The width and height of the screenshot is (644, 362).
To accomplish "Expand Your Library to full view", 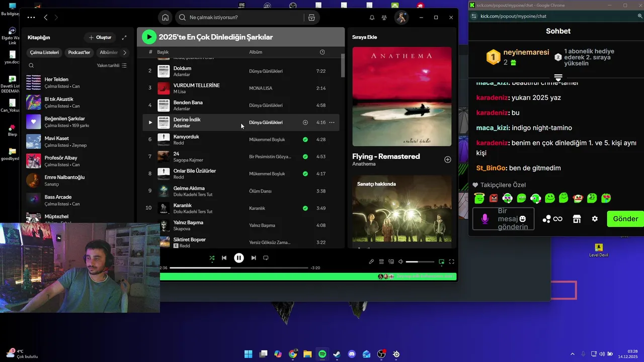I will (124, 37).
